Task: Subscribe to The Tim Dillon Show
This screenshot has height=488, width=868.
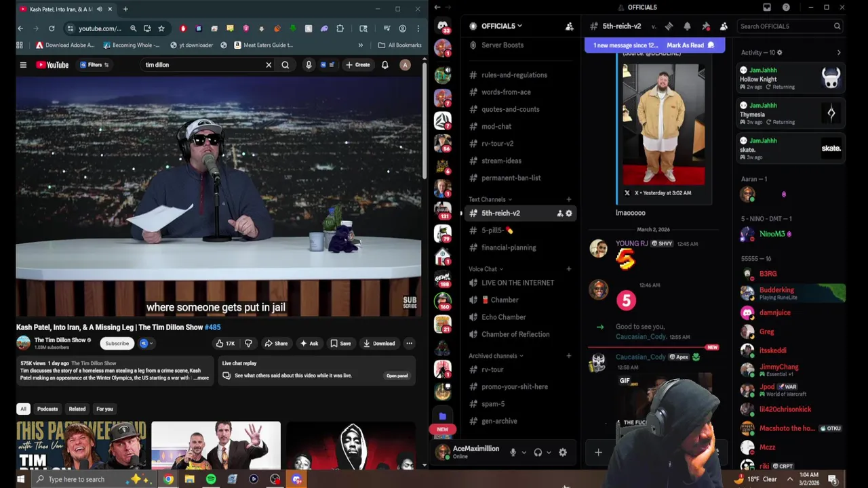Action: 117,344
